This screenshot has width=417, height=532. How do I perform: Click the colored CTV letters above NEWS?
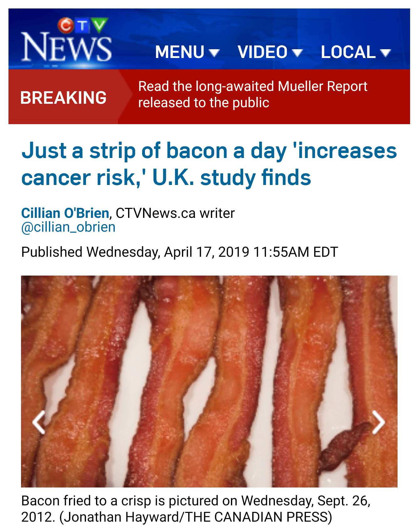click(x=83, y=25)
